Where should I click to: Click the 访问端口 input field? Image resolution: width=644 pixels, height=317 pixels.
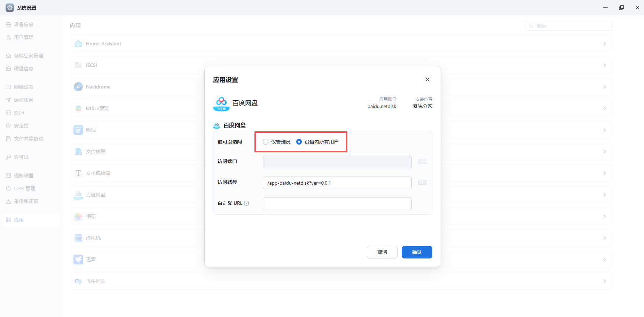(337, 162)
